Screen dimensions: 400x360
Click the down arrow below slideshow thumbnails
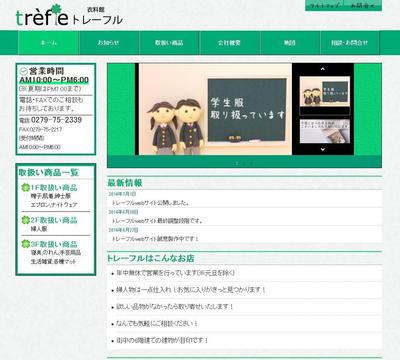coord(322,149)
